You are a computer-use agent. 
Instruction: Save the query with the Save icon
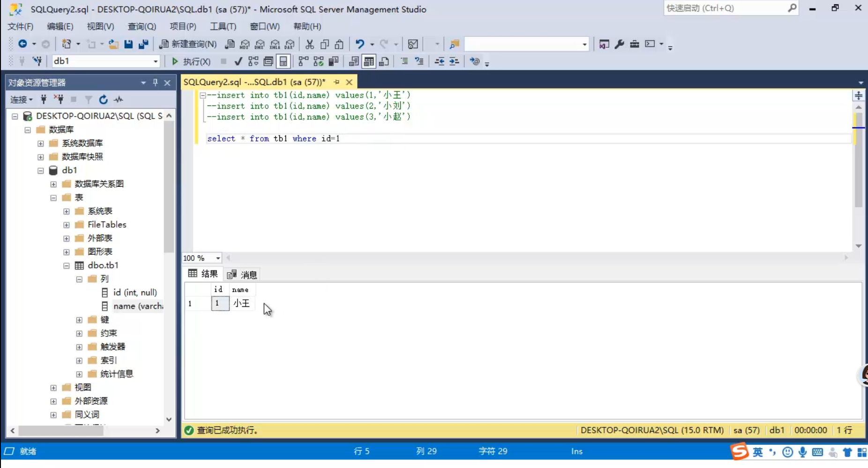point(128,44)
